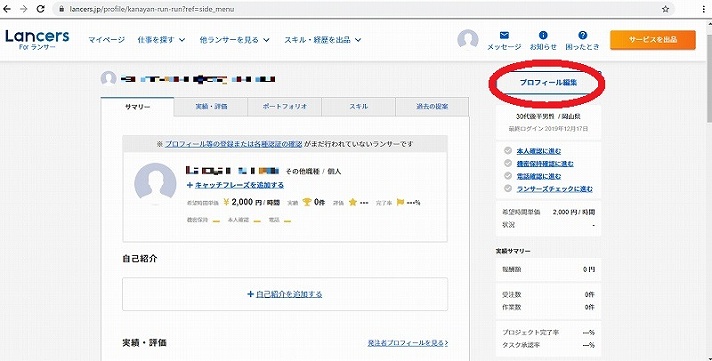Open プロフィール等の登録または各種認証の確認 link
712x361 pixels.
click(x=233, y=144)
